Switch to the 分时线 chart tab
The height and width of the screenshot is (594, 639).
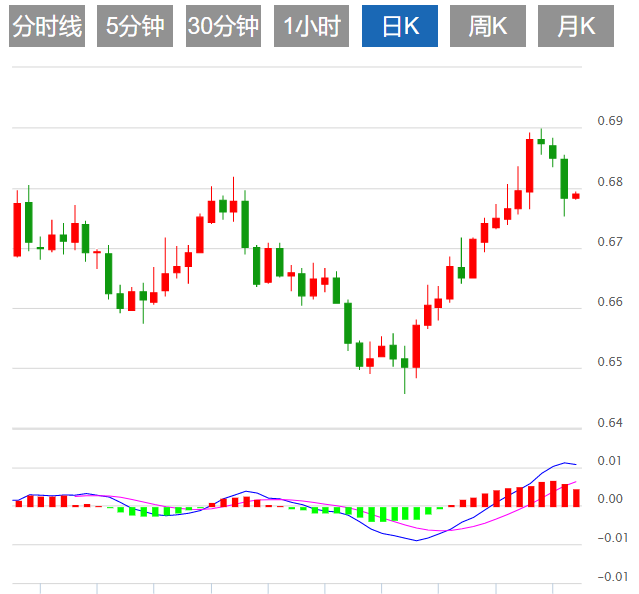[47, 26]
